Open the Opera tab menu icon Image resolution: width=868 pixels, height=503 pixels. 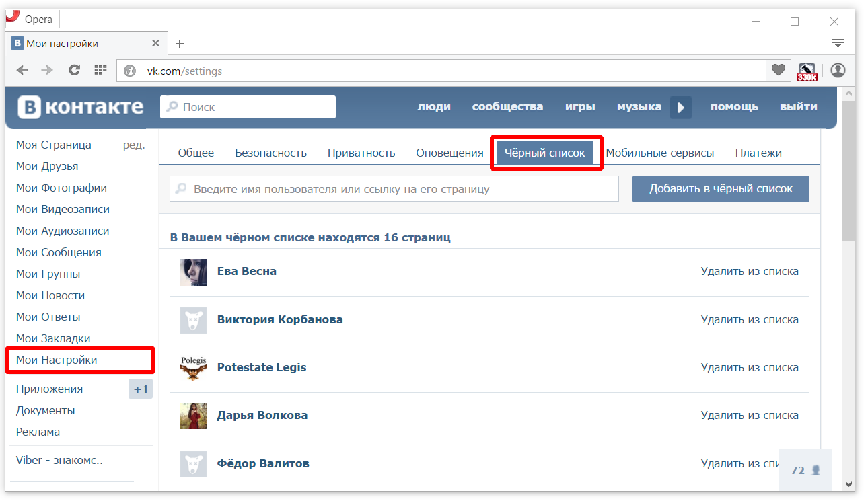point(838,43)
